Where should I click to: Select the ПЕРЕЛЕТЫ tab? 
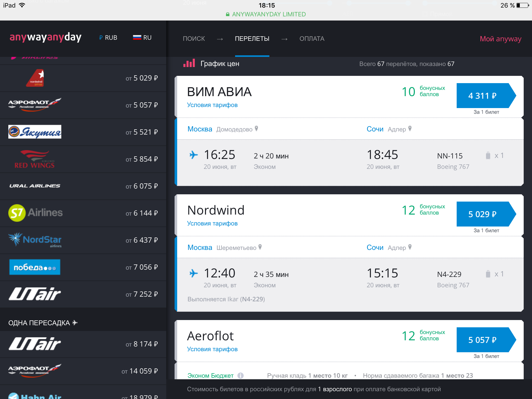coord(252,39)
